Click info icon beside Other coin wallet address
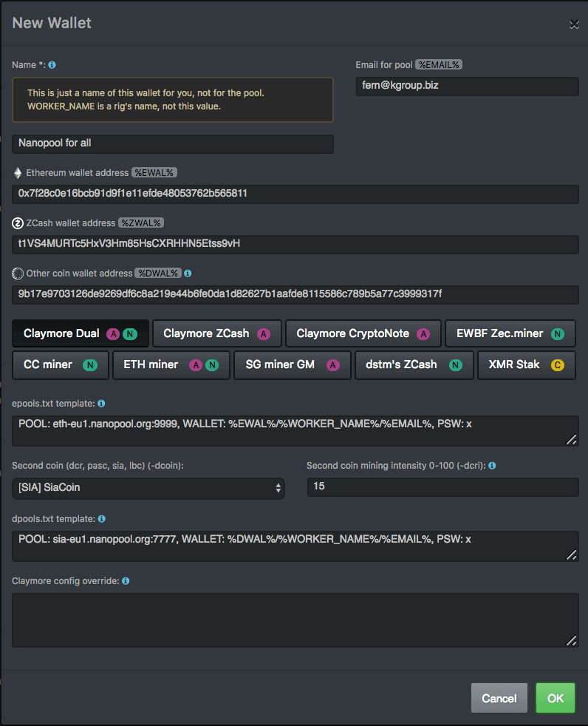 tap(188, 274)
